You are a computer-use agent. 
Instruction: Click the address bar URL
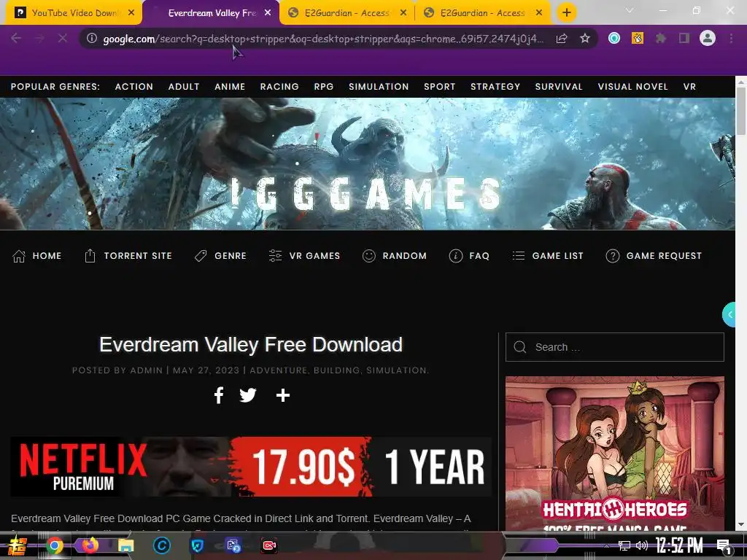323,39
